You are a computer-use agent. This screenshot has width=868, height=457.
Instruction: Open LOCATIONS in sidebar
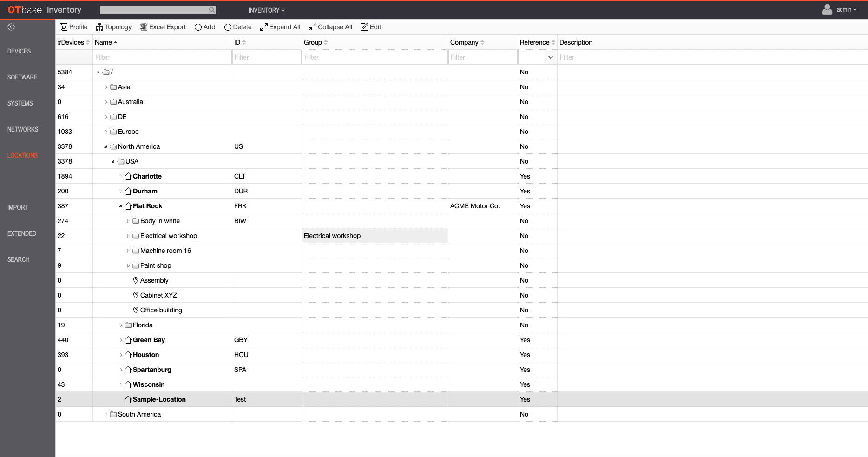(22, 155)
